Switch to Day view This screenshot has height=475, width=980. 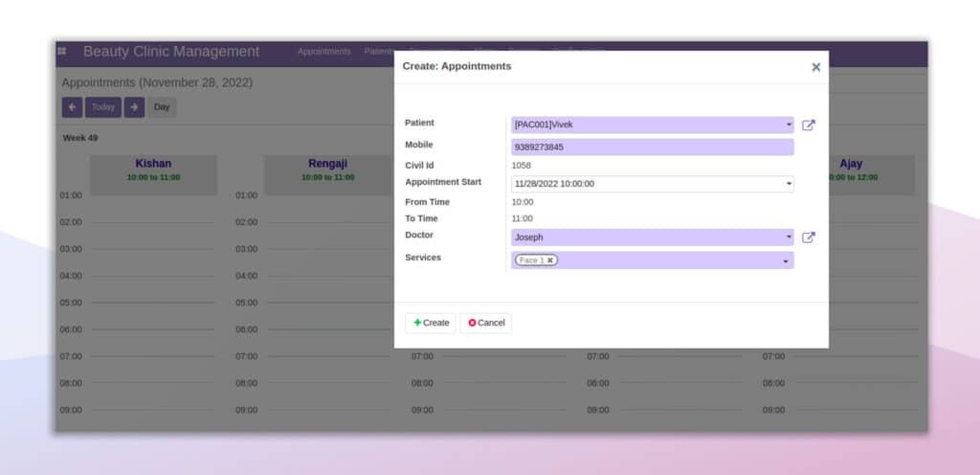pyautogui.click(x=162, y=107)
